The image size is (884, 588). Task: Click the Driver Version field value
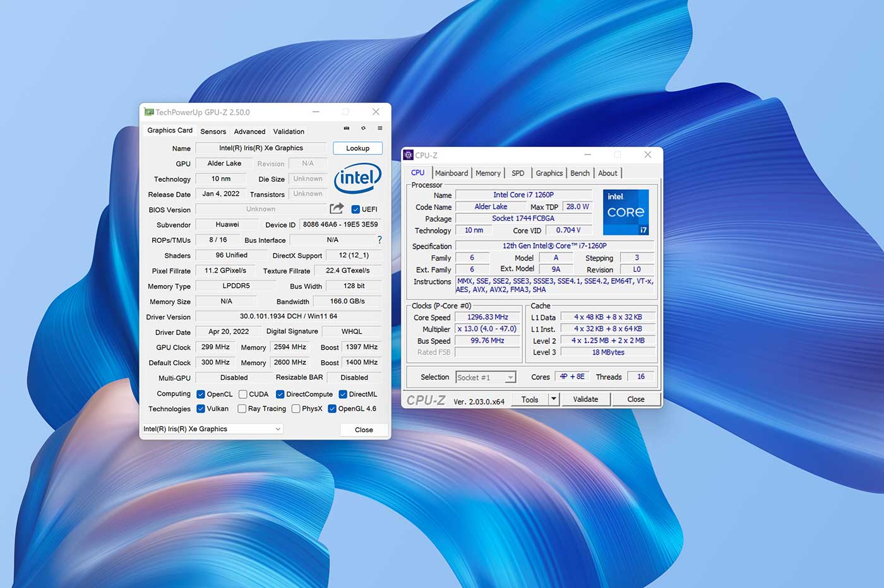289,316
